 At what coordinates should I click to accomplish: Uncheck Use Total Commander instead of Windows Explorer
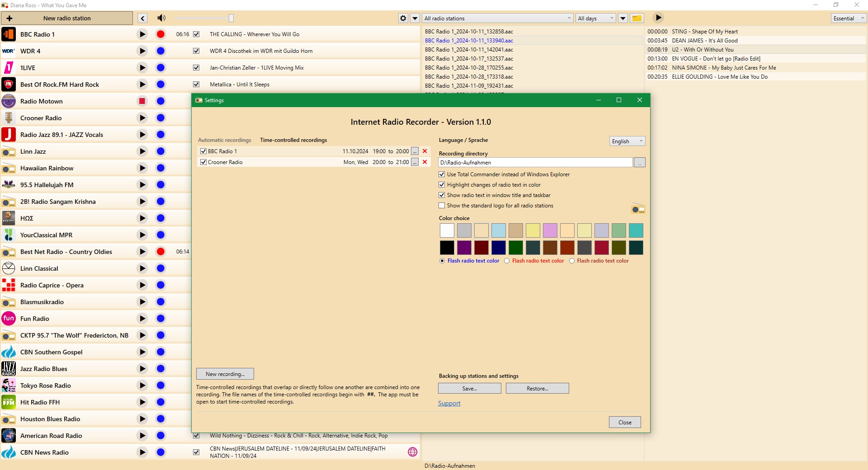pos(442,174)
